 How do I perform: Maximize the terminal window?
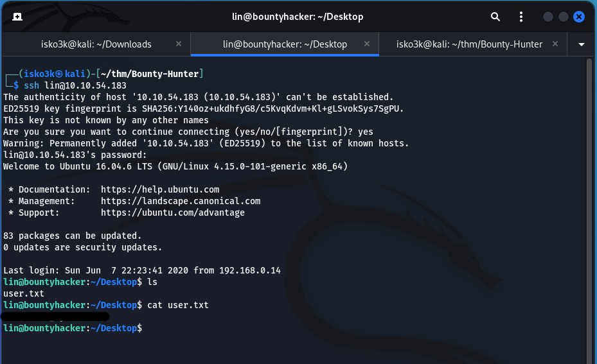pyautogui.click(x=564, y=17)
